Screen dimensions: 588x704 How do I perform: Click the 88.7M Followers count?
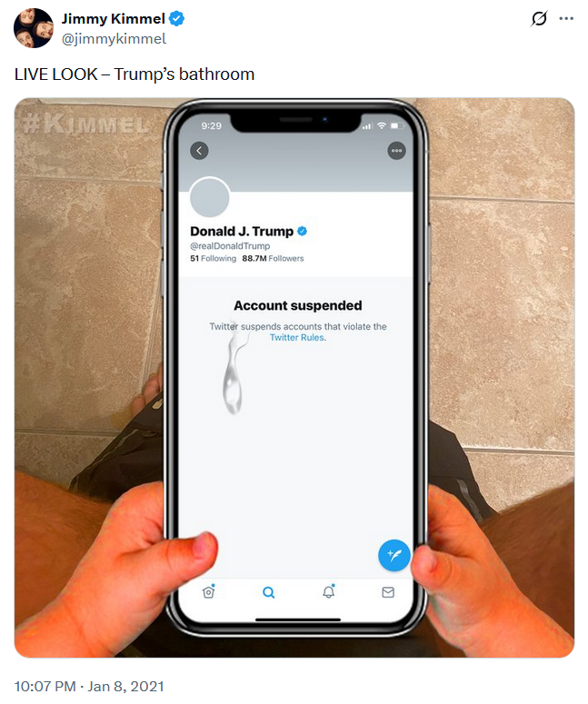(273, 259)
